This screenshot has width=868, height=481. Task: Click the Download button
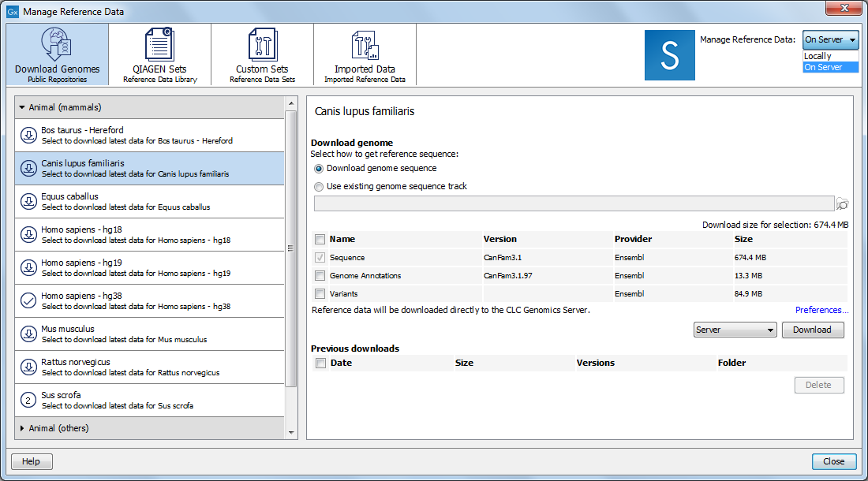click(813, 330)
